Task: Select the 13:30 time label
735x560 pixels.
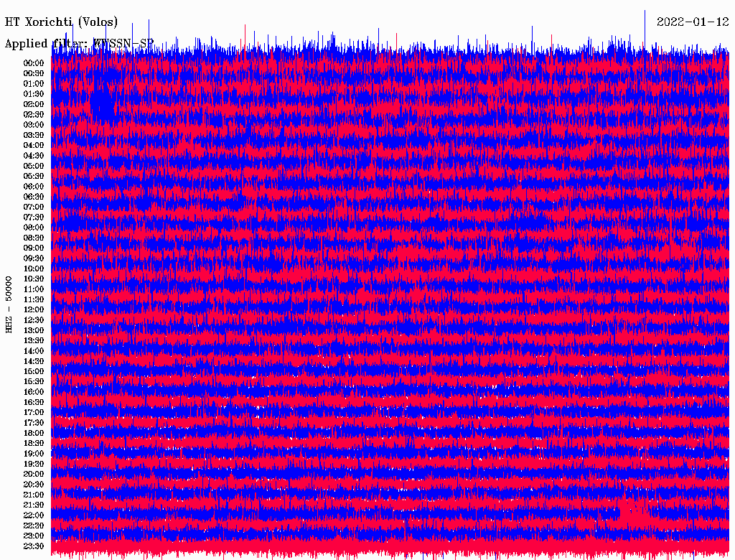Action: click(x=34, y=341)
